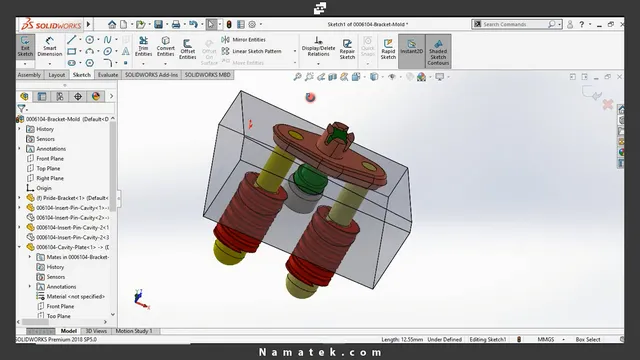640x360 pixels.
Task: Open the Hide/Show Items eye control
Action: 392,77
